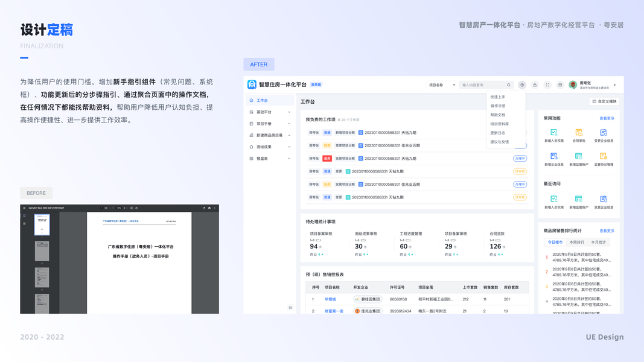This screenshot has height=362, width=644.
Task: Open the 项目名称 search type dropdown
Action: click(x=442, y=85)
